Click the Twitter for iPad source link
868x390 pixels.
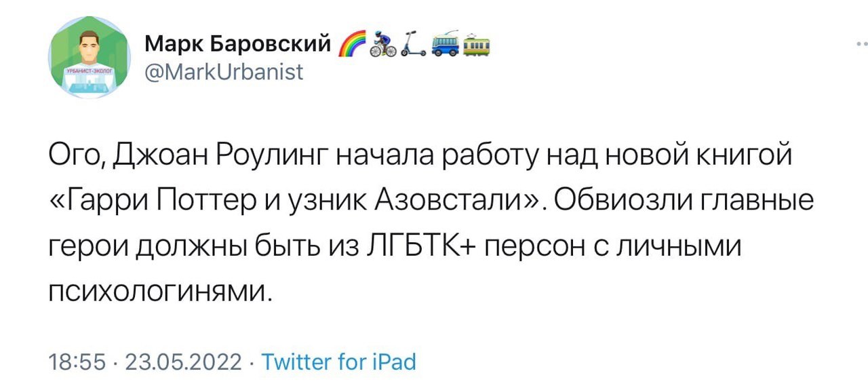point(338,362)
